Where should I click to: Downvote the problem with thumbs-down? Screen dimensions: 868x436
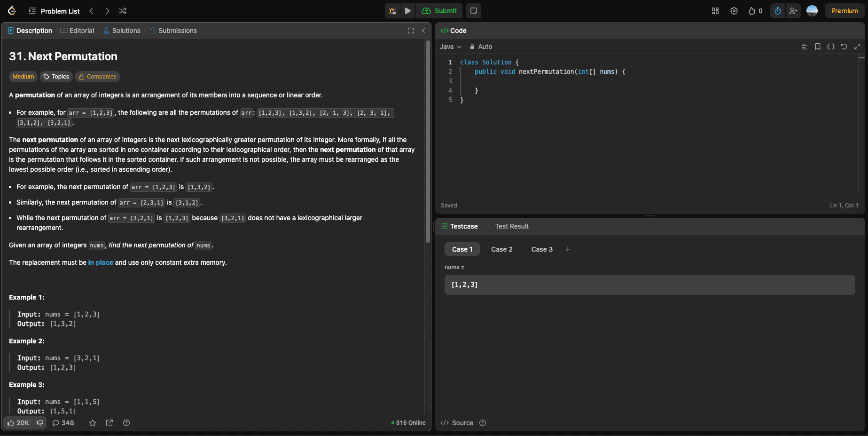pyautogui.click(x=40, y=423)
